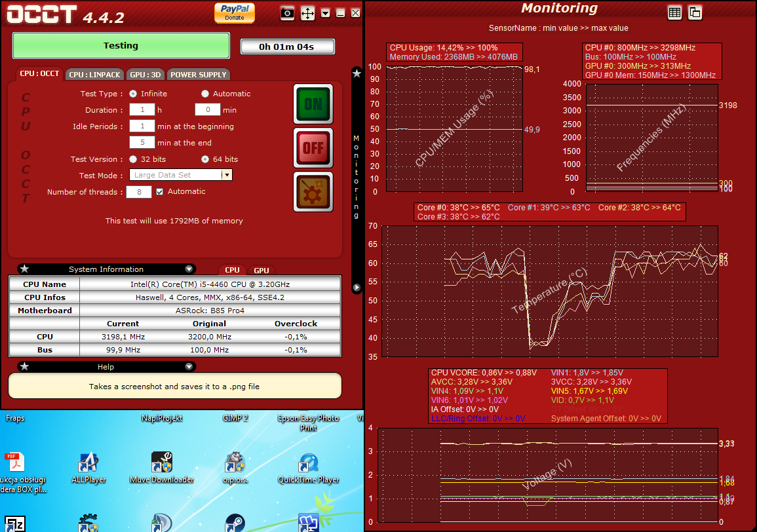This screenshot has width=757, height=532.
Task: Click the Duration hours field
Action: [142, 110]
